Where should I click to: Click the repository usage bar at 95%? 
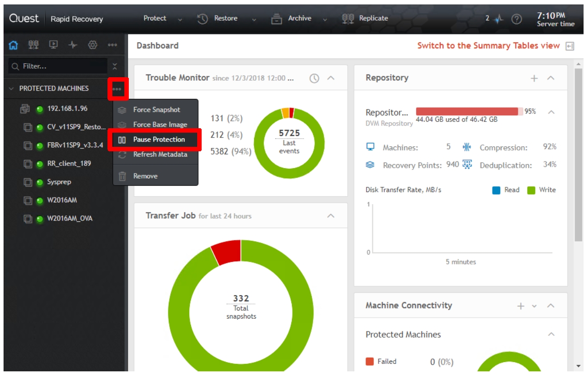pyautogui.click(x=469, y=111)
